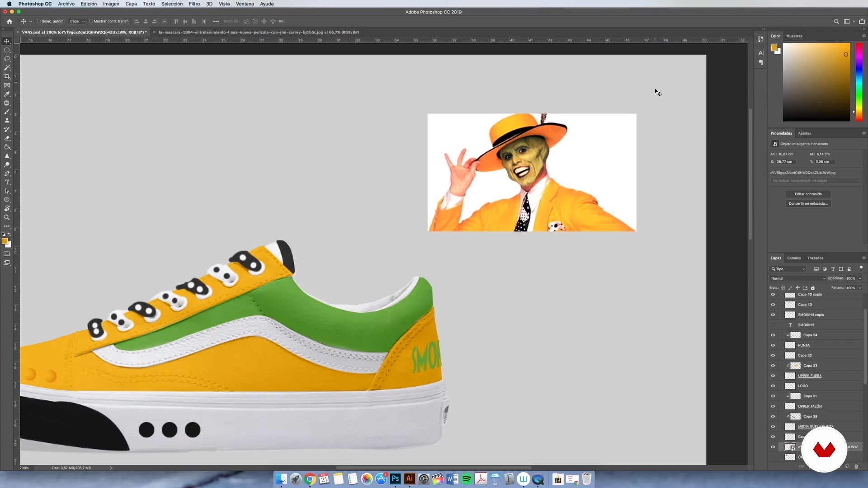Filter layers by adjustment layers icon

pos(825,269)
